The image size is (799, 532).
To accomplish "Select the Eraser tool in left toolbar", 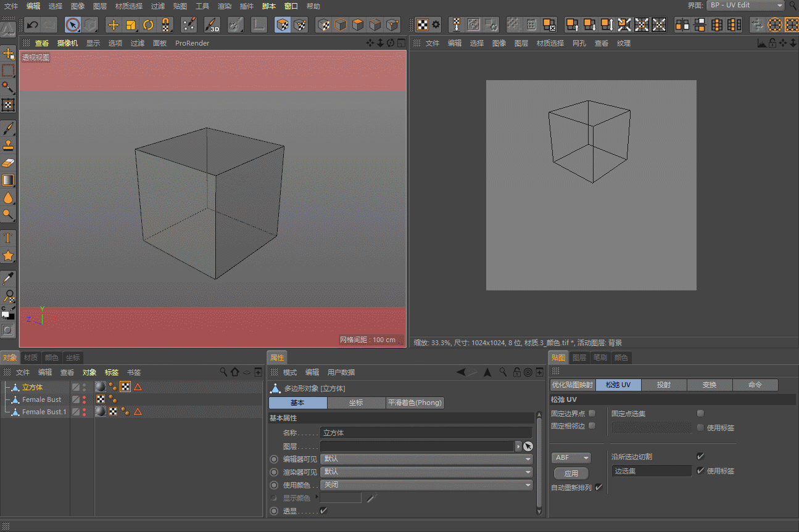I will 8,163.
